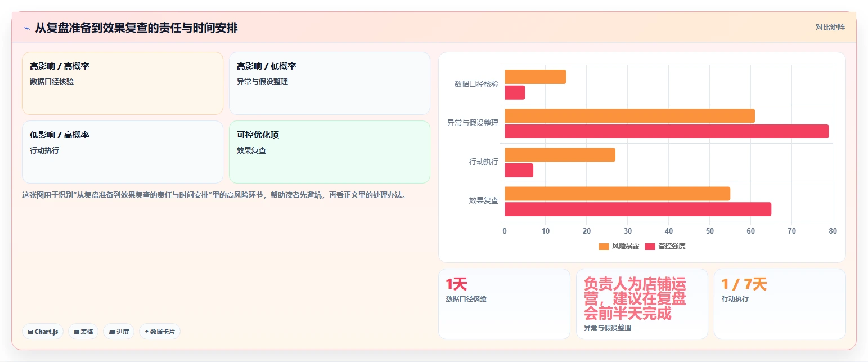Click the 表格 tag chip

[83, 332]
